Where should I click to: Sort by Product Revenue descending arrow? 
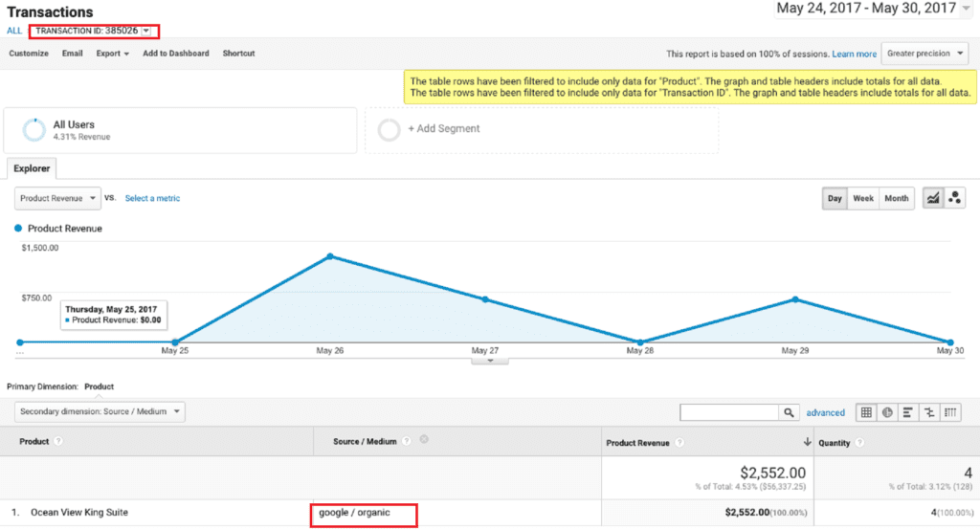point(807,442)
